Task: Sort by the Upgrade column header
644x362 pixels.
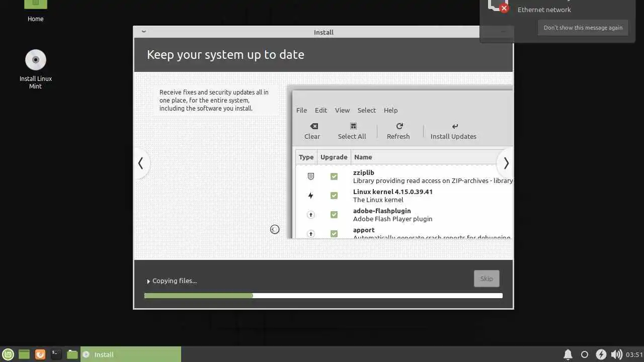Action: coord(334,157)
